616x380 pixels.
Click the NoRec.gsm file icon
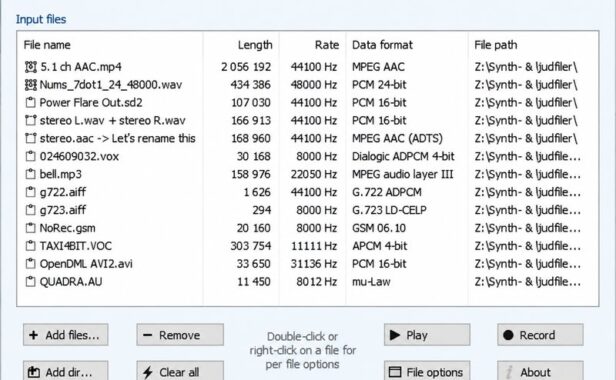31,228
